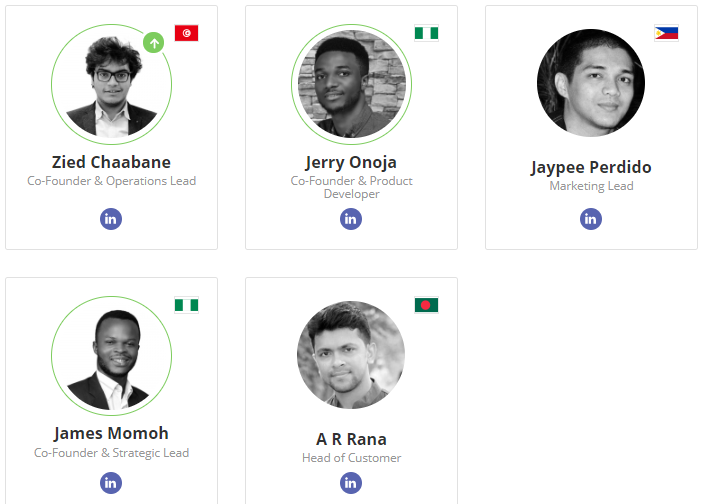
Task: Select Jerry Onoja's profile photo
Action: 352,84
